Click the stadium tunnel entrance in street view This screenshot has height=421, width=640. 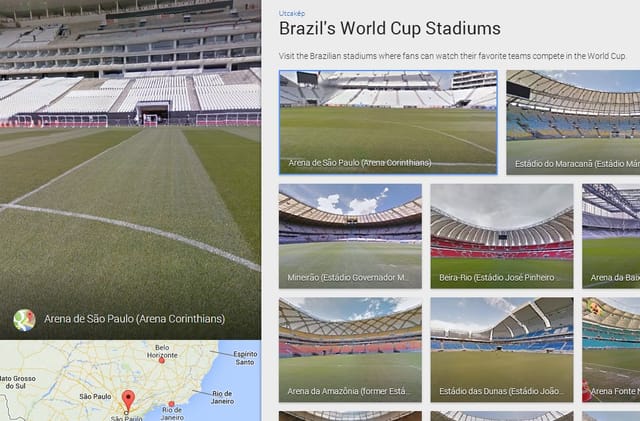point(153,113)
